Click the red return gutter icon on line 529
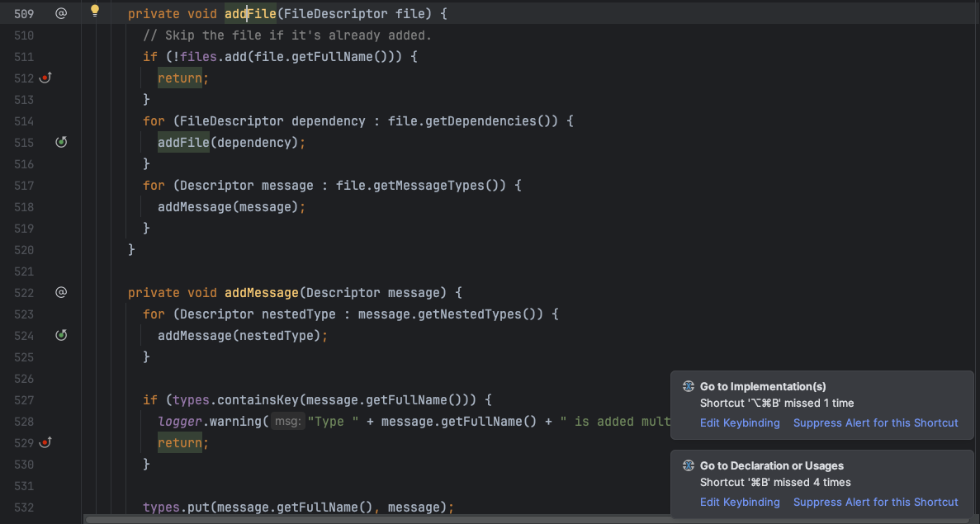The height and width of the screenshot is (524, 980). pos(45,442)
